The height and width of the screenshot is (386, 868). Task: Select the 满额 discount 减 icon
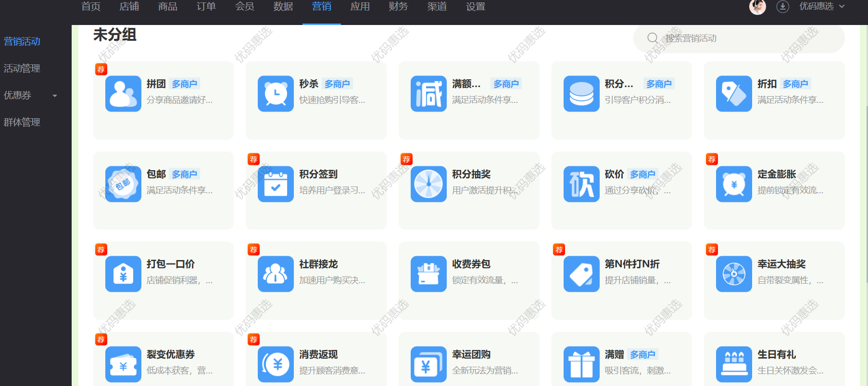(428, 94)
